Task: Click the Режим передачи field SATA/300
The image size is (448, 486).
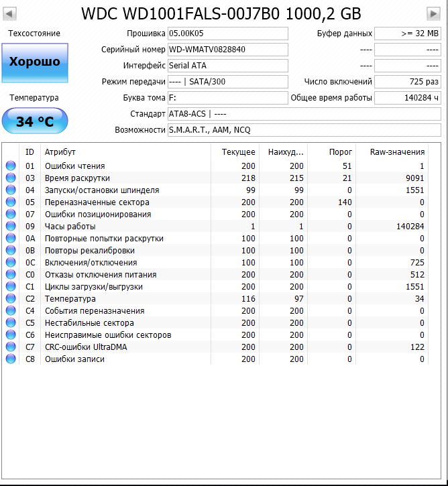Action: pos(228,82)
